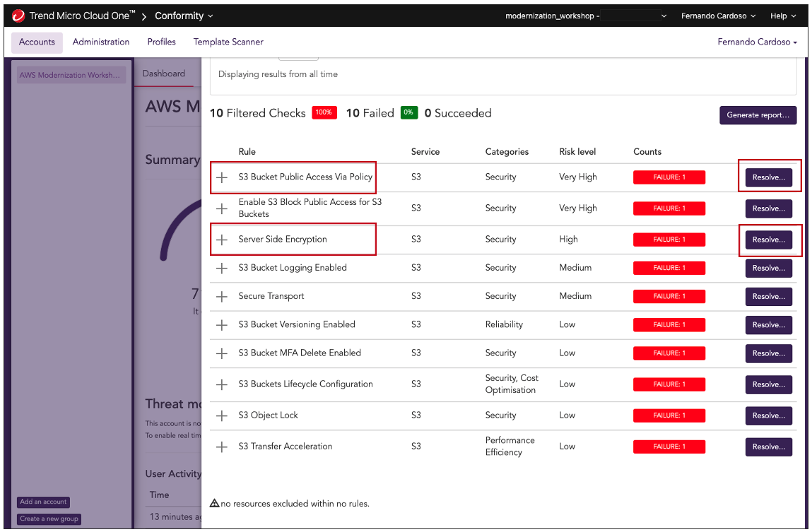This screenshot has height=532, width=812.
Task: Select AWS Modernization Workshop account in sidebar
Action: click(70, 75)
